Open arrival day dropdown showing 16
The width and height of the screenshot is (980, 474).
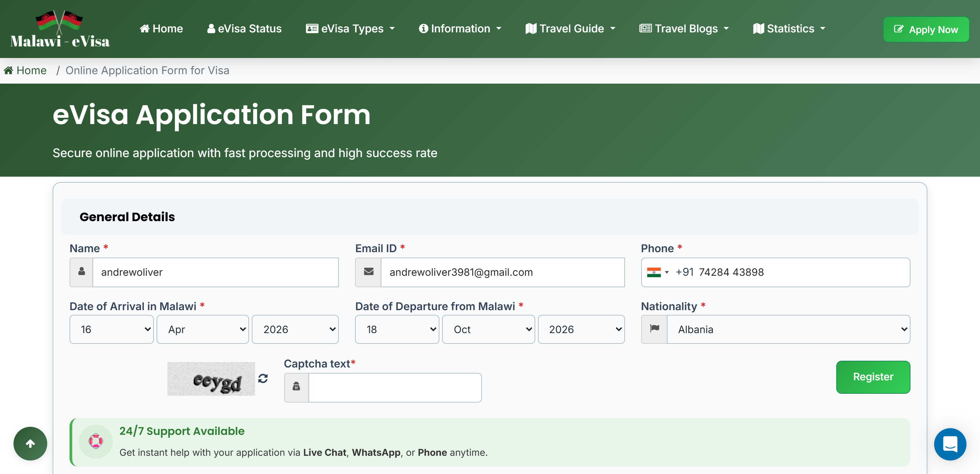click(x=111, y=329)
